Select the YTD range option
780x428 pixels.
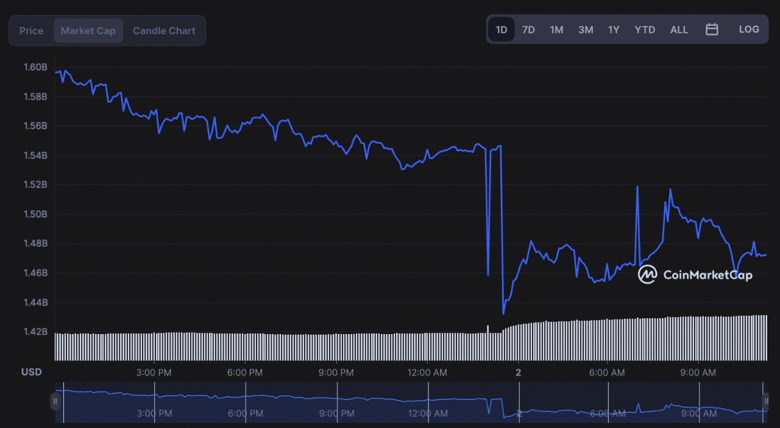click(x=645, y=30)
